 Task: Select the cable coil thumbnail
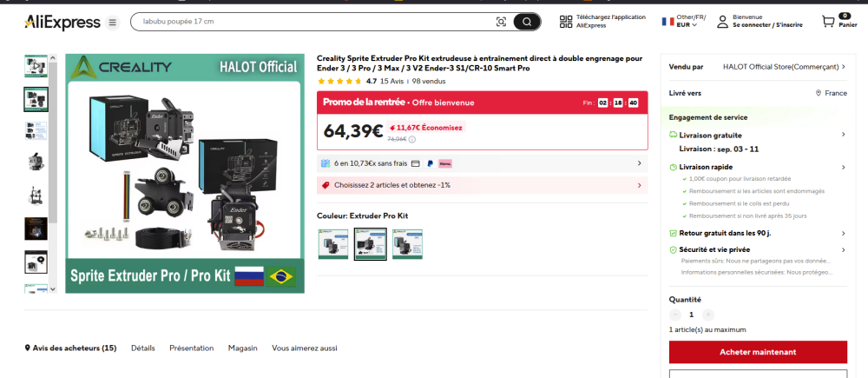tap(36, 262)
